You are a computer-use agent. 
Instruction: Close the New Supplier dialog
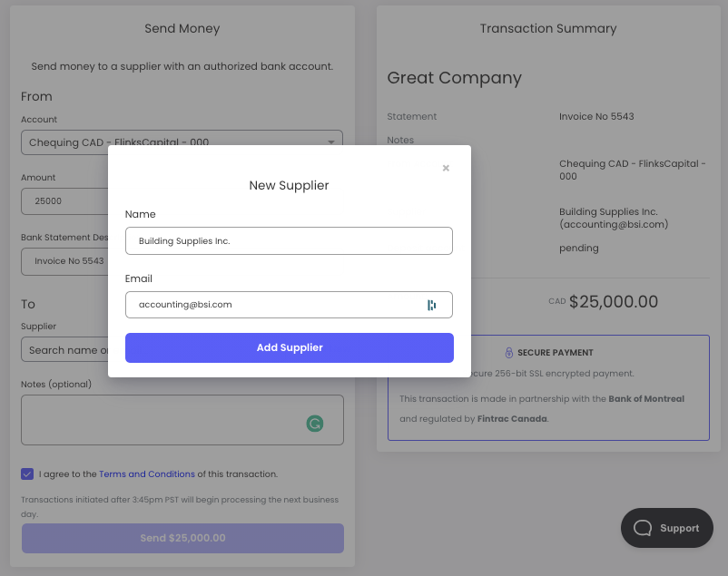[446, 168]
